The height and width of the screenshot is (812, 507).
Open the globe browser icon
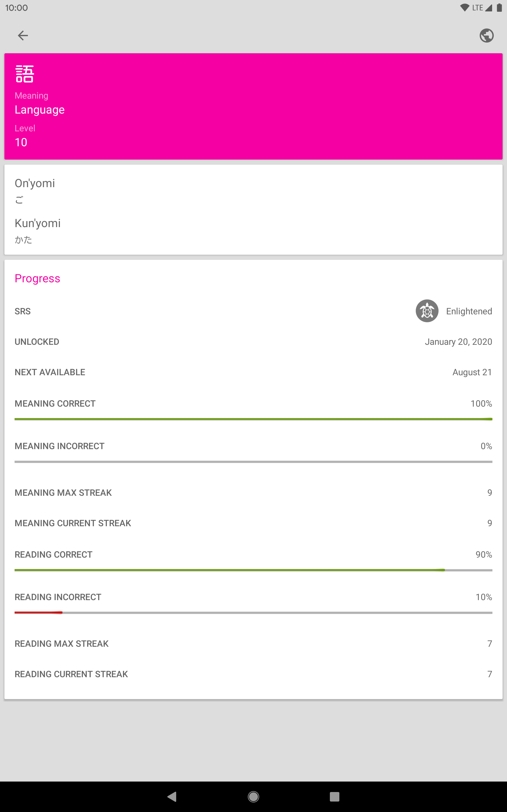(x=486, y=35)
